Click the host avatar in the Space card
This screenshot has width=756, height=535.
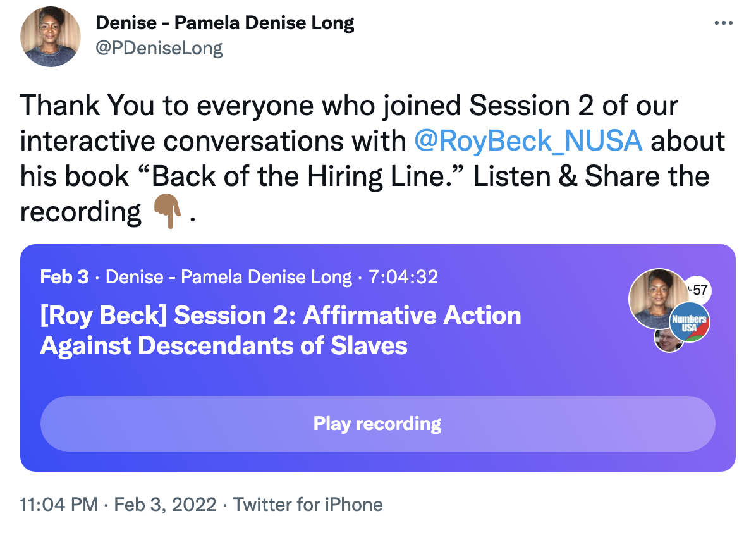point(657,298)
